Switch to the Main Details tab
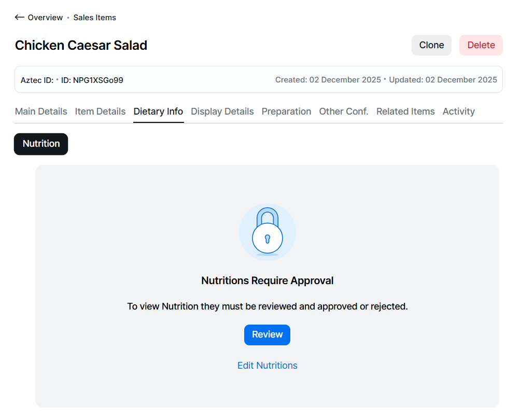 click(41, 111)
